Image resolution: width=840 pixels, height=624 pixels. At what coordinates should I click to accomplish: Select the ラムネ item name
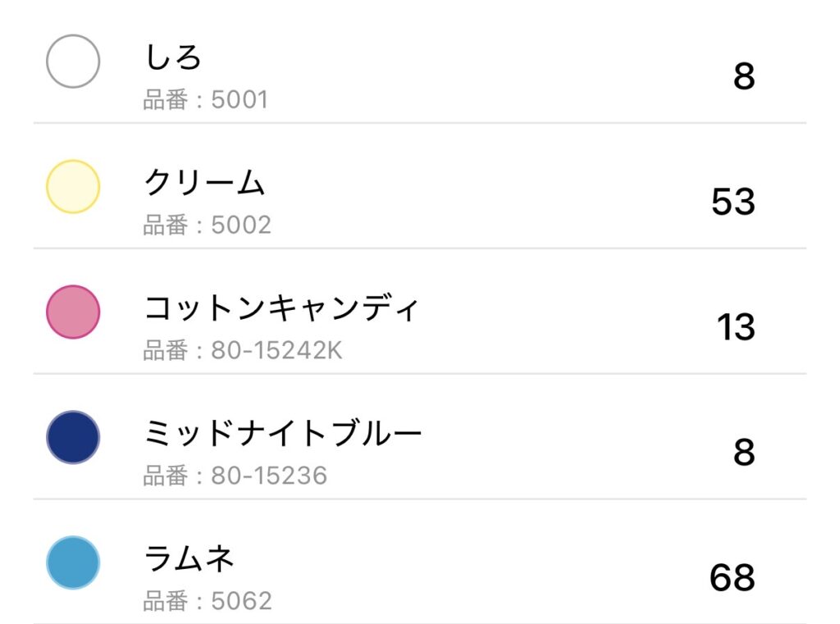(189, 558)
